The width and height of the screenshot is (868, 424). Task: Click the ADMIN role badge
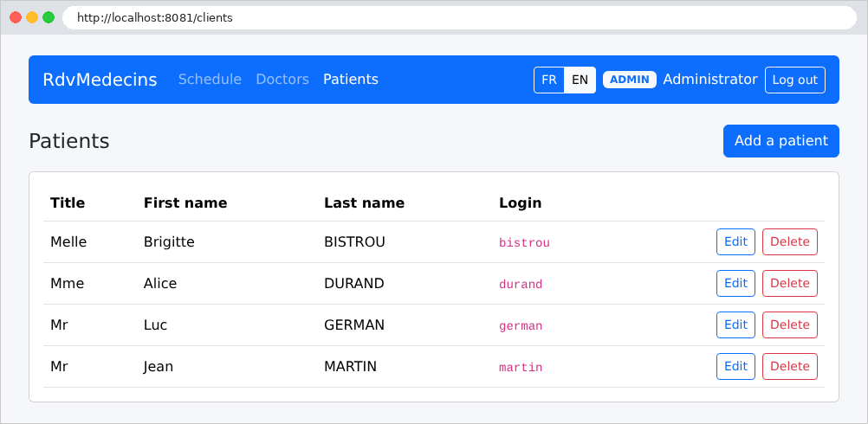pyautogui.click(x=630, y=80)
